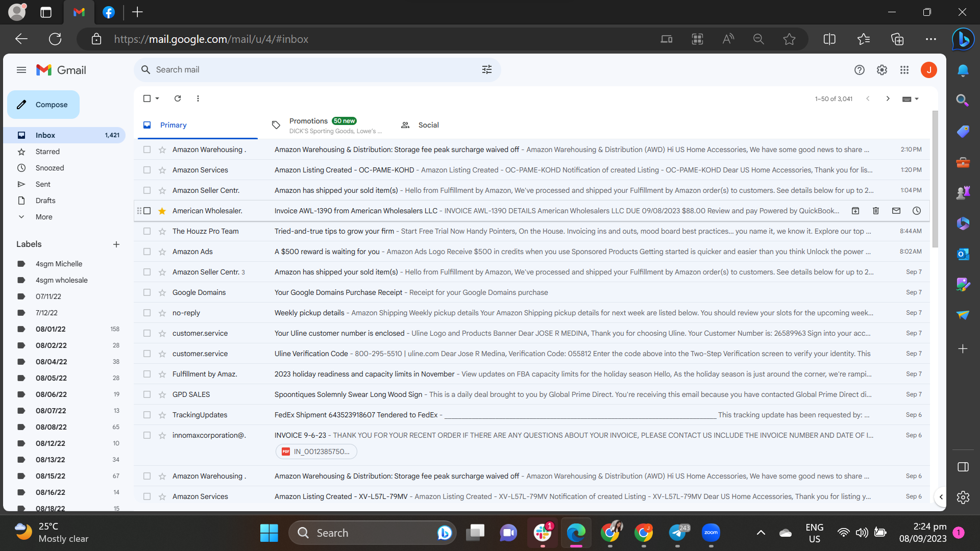Screen dimensions: 980x551
Task: Open the Drafts folder
Action: point(45,201)
